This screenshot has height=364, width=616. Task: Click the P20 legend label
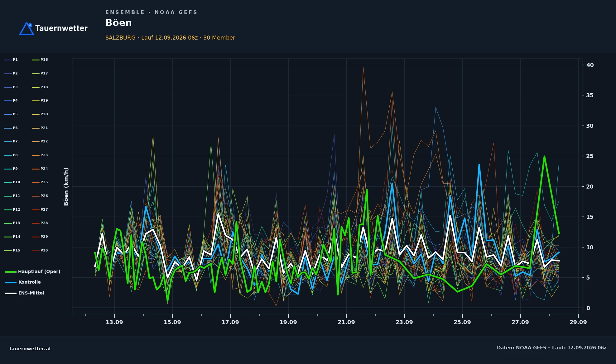[x=44, y=114]
